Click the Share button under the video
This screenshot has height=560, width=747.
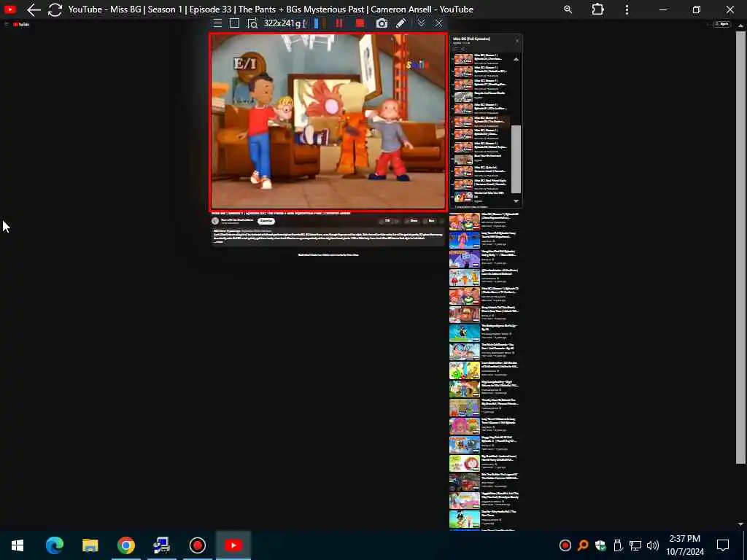coord(411,221)
